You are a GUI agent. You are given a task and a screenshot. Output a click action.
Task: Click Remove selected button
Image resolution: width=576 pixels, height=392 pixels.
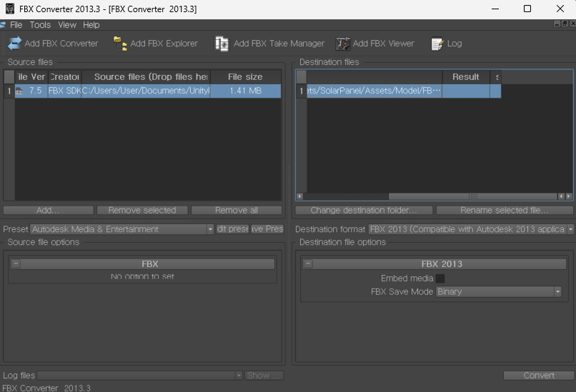(142, 211)
